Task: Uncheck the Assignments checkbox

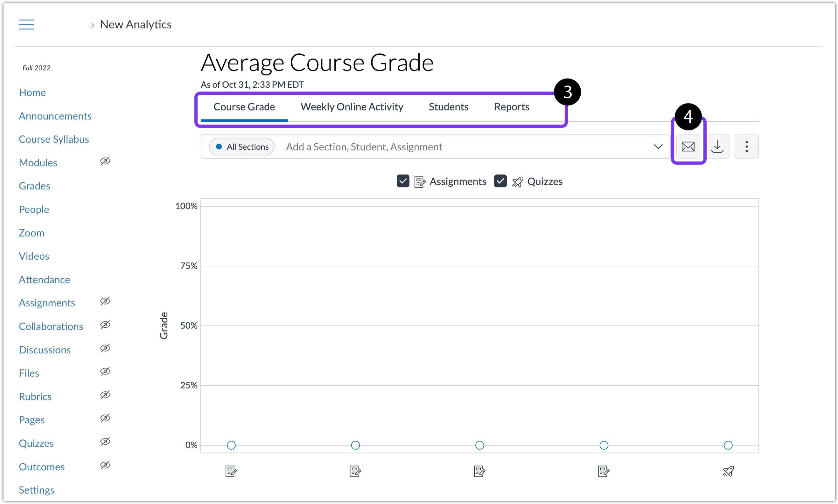Action: tap(403, 181)
